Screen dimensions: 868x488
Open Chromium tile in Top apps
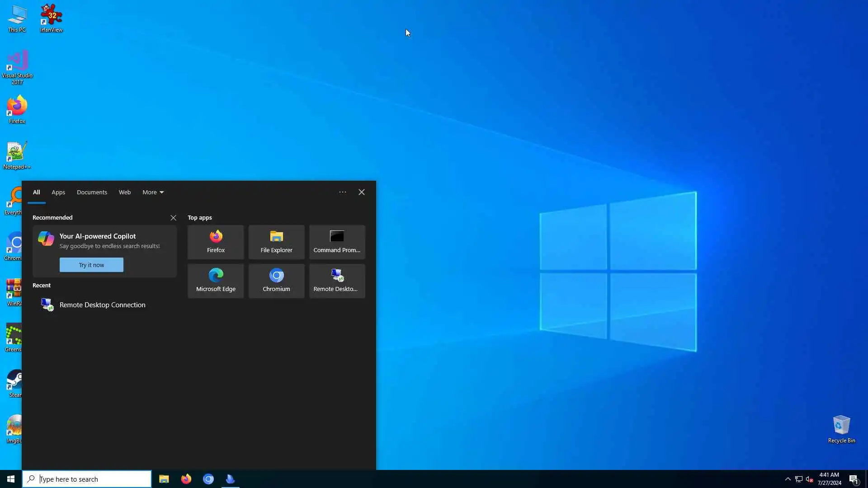[276, 281]
